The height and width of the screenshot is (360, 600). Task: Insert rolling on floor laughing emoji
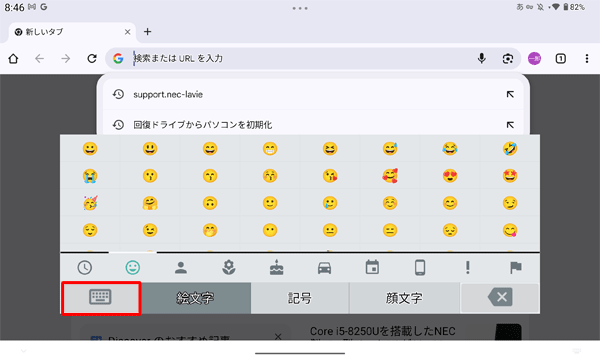coord(510,148)
